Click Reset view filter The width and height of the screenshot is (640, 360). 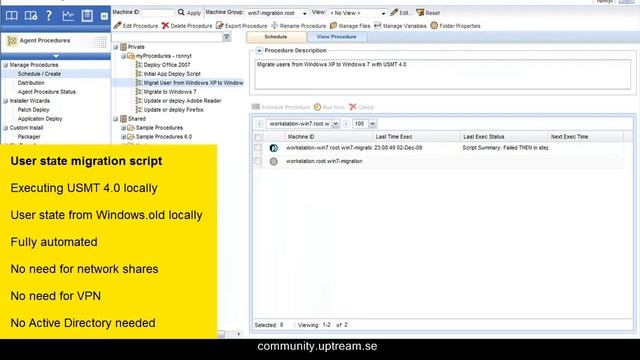click(x=428, y=13)
